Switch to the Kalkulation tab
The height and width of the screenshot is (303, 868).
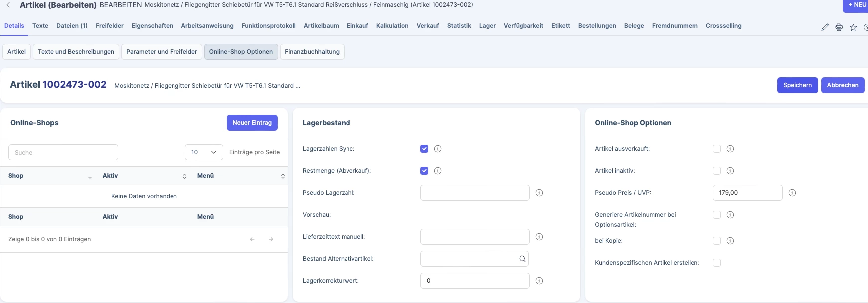(x=392, y=26)
